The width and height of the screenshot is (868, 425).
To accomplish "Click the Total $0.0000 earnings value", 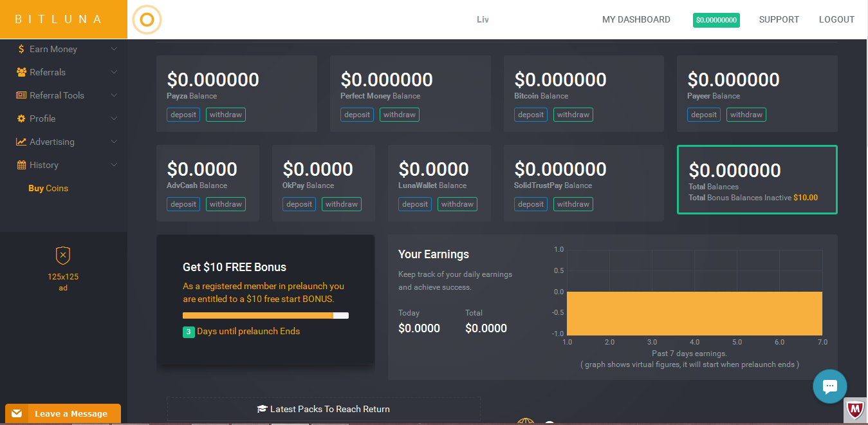I will pyautogui.click(x=486, y=328).
